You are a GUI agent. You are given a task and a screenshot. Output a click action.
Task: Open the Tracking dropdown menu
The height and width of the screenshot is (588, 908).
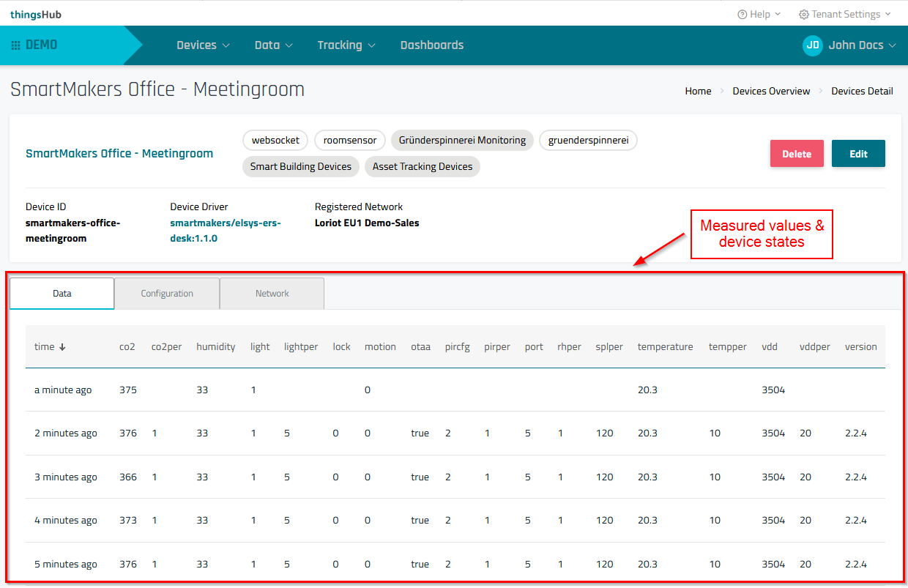click(x=346, y=45)
